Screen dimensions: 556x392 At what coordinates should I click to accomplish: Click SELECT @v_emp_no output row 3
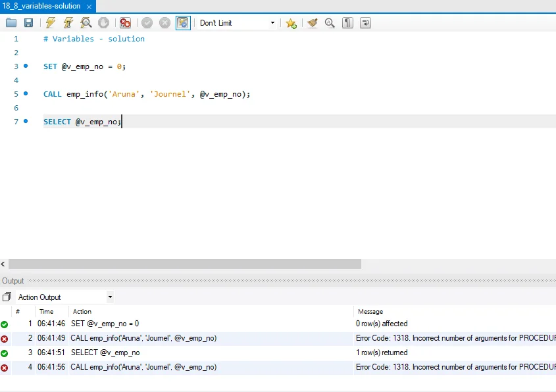coord(105,353)
